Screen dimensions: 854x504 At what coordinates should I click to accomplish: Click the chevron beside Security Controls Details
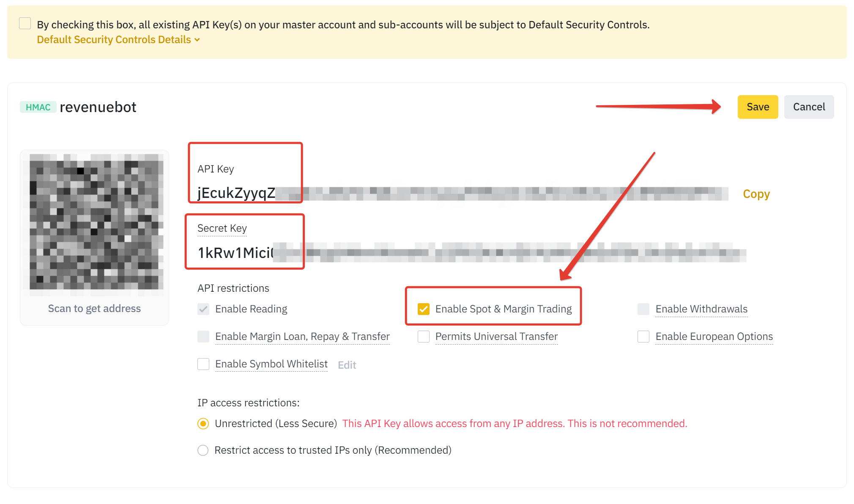(197, 40)
